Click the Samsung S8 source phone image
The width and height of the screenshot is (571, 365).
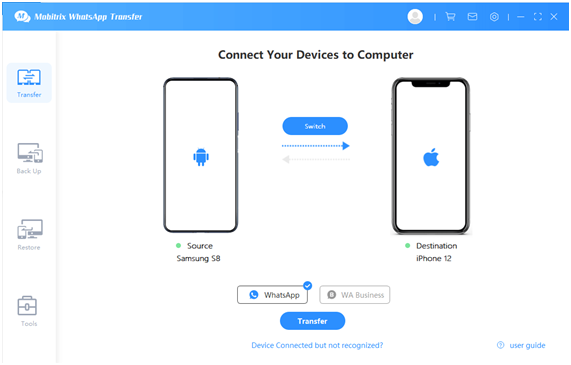point(201,155)
